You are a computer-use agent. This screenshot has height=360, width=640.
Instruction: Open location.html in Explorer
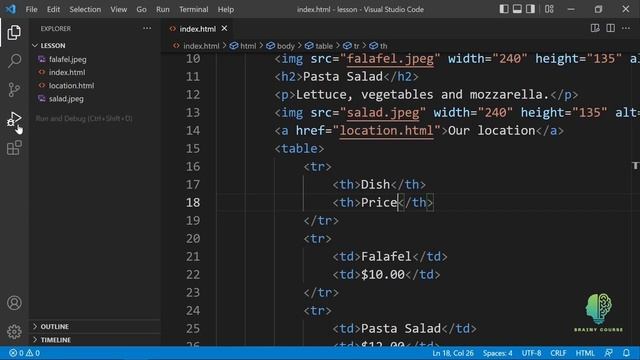(71, 85)
